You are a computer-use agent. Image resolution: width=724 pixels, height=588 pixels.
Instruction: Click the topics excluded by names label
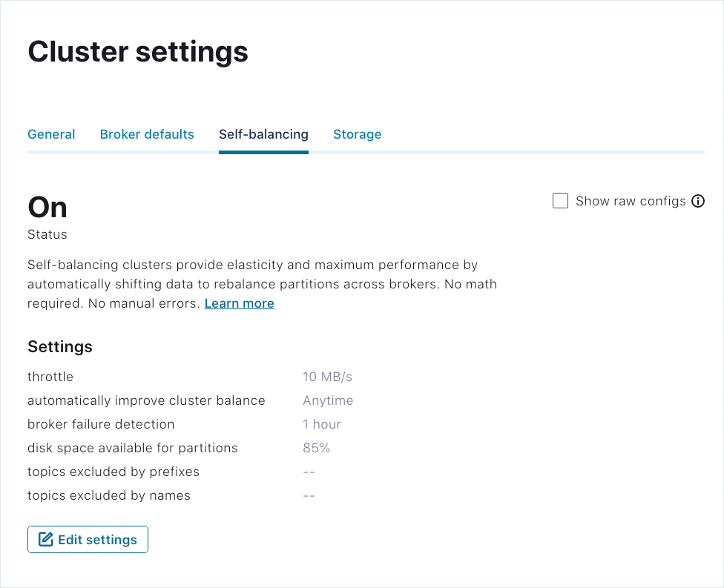109,495
